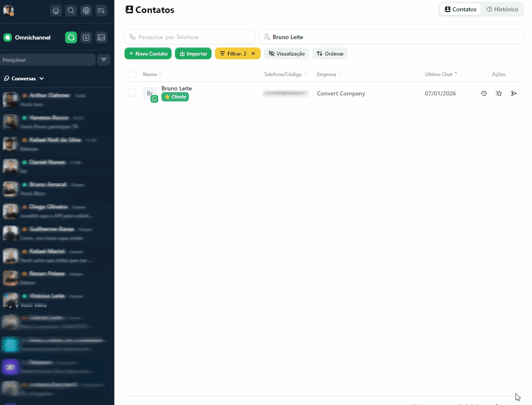
Task: Open the home icon in the sidebar
Action: tap(56, 11)
